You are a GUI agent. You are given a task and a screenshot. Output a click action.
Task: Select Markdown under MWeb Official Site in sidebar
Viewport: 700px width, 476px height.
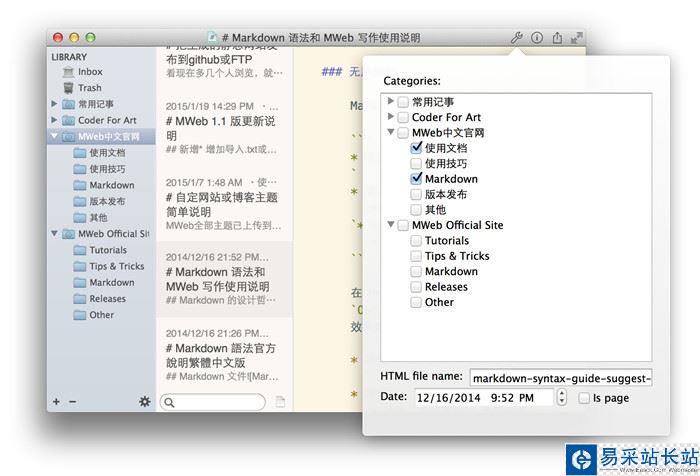point(112,283)
